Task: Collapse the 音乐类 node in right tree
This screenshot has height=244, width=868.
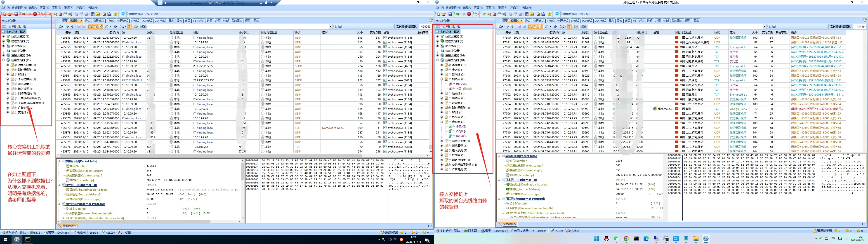Action: point(441,122)
